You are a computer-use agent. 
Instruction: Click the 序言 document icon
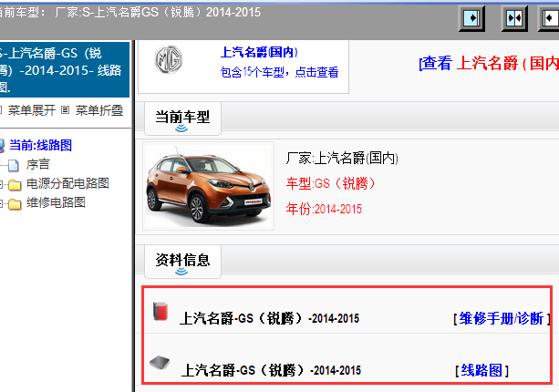(x=14, y=165)
